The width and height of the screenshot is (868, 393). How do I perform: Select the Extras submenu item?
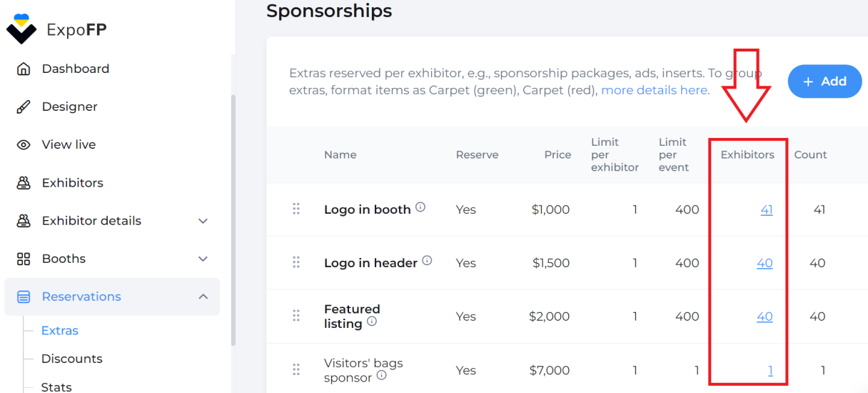60,331
